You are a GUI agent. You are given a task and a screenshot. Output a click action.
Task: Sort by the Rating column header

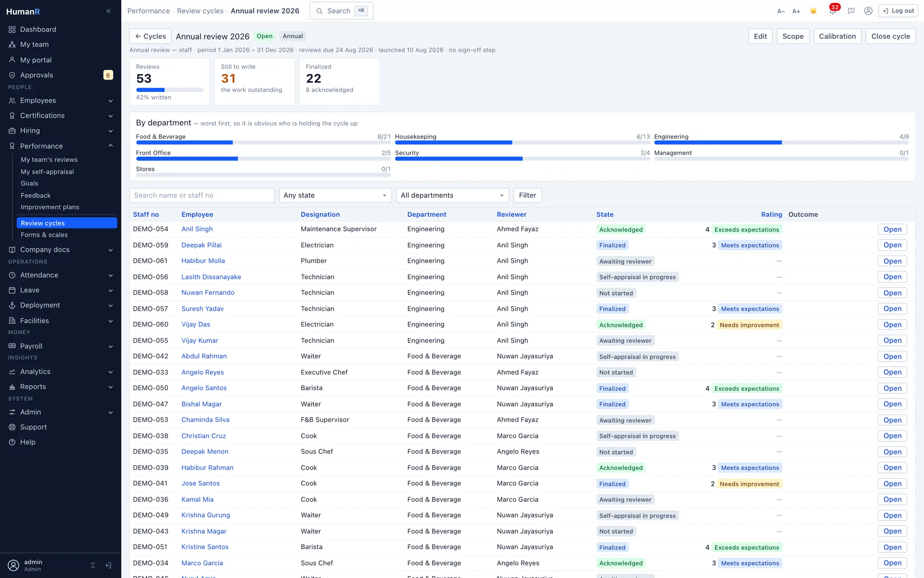point(772,215)
